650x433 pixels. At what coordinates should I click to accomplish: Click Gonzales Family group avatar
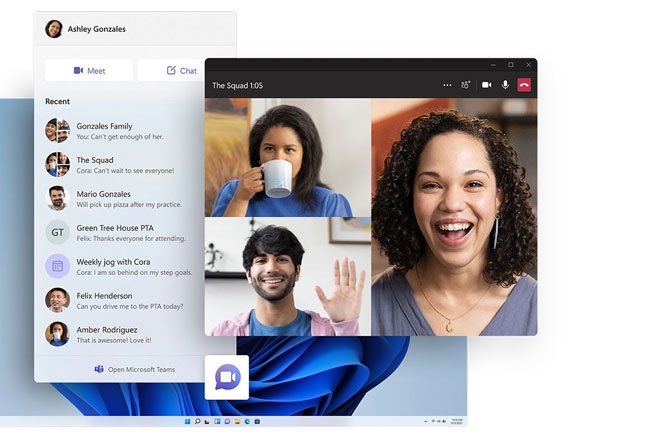click(57, 131)
